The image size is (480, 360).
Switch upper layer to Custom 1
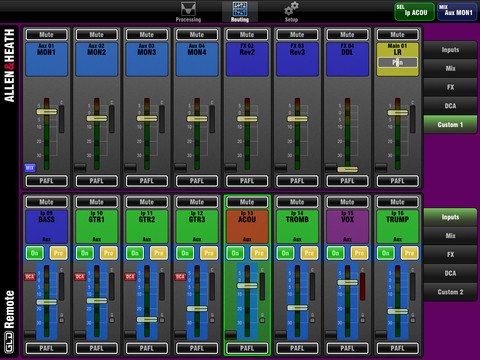point(450,124)
